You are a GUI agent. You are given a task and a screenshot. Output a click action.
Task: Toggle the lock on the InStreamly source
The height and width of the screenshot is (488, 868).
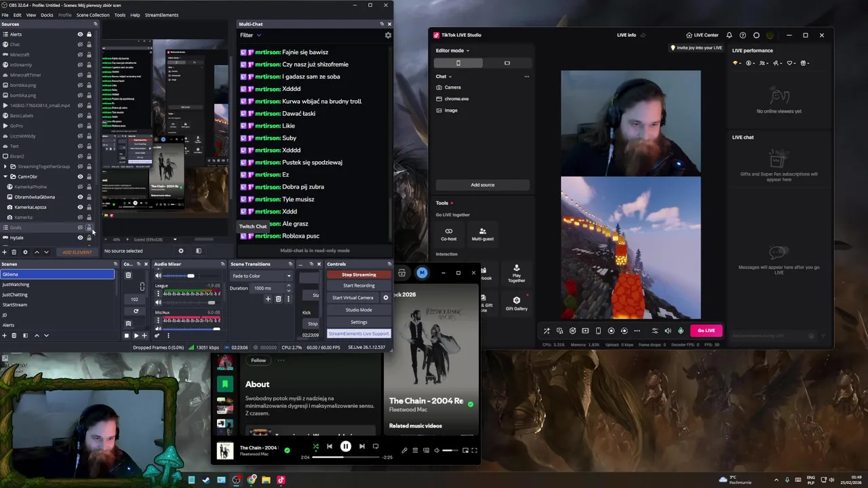(89, 64)
